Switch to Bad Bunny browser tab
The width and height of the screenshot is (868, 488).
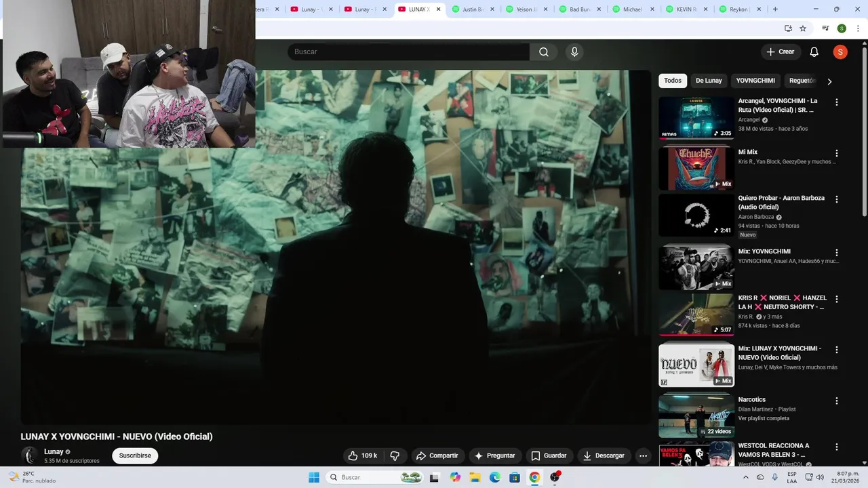pyautogui.click(x=580, y=9)
